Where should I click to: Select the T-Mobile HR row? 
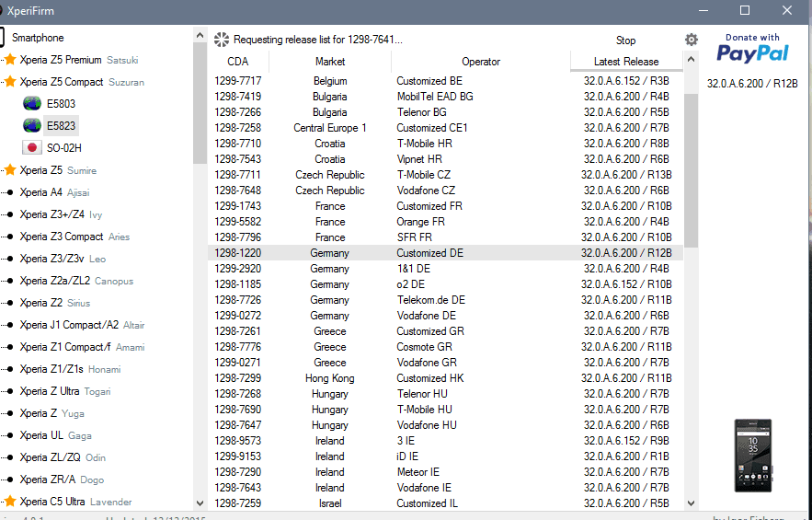[x=445, y=143]
